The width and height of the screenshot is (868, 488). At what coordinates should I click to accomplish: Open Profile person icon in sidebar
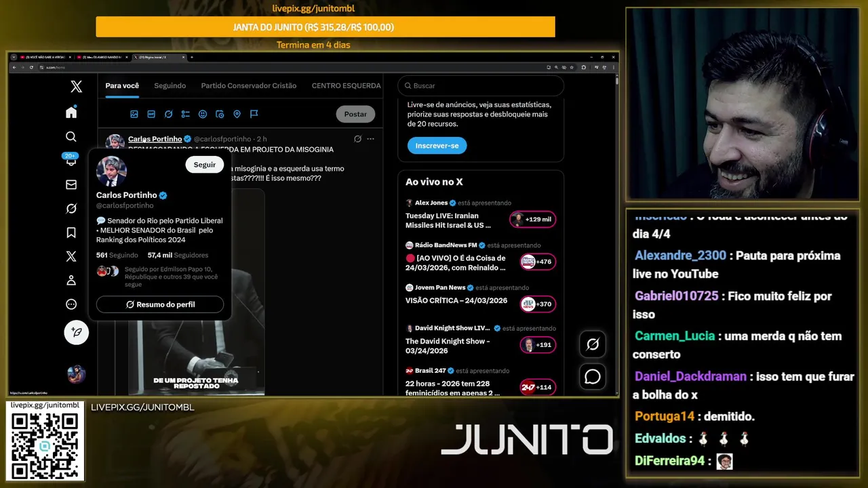pyautogui.click(x=71, y=281)
